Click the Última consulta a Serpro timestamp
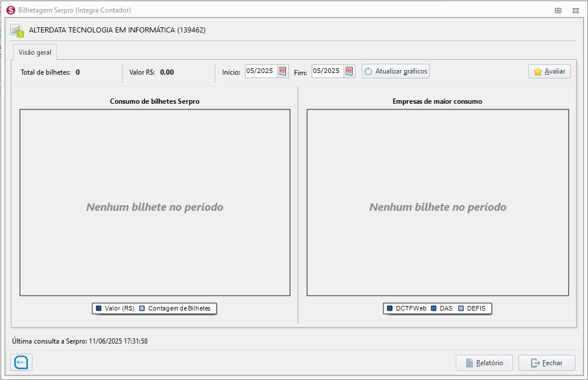Screen dimensions: 588x380 click(x=80, y=341)
